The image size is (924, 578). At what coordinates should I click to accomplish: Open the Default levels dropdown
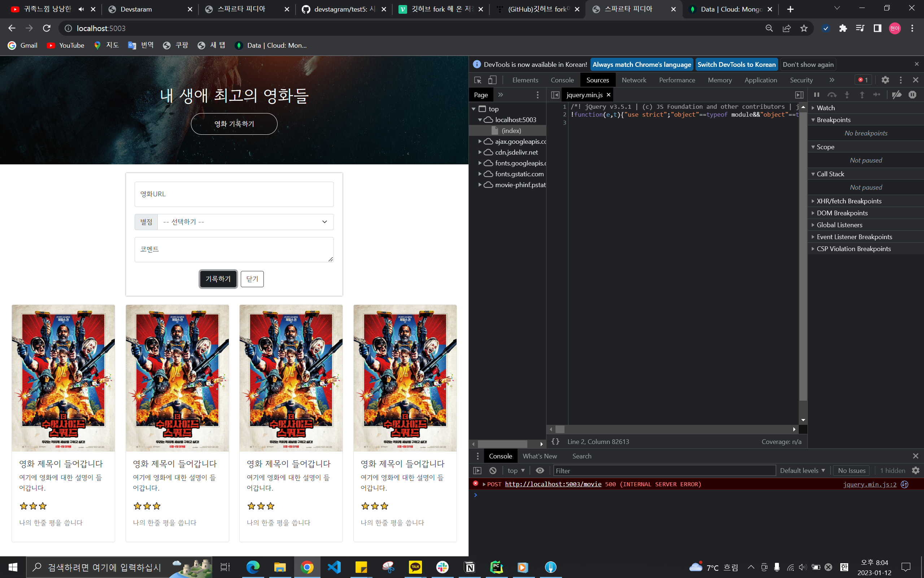point(802,471)
